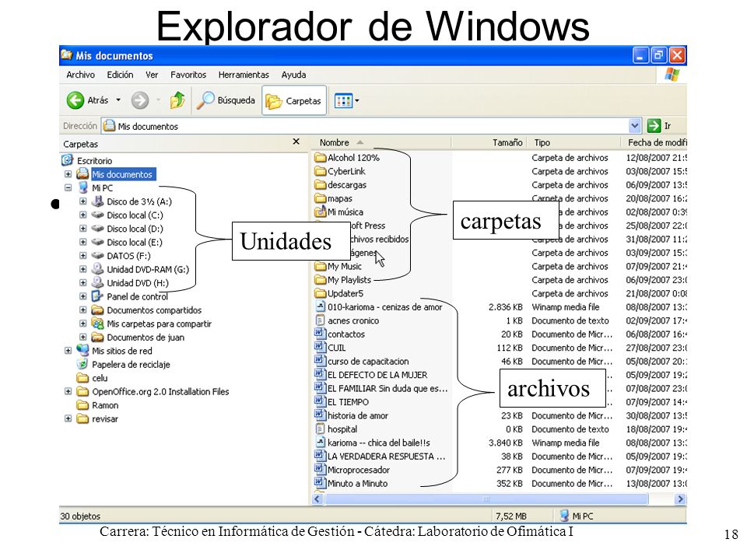Select OpenOffice.org 2.0 Installation Files folder
The width and height of the screenshot is (747, 560).
(160, 391)
